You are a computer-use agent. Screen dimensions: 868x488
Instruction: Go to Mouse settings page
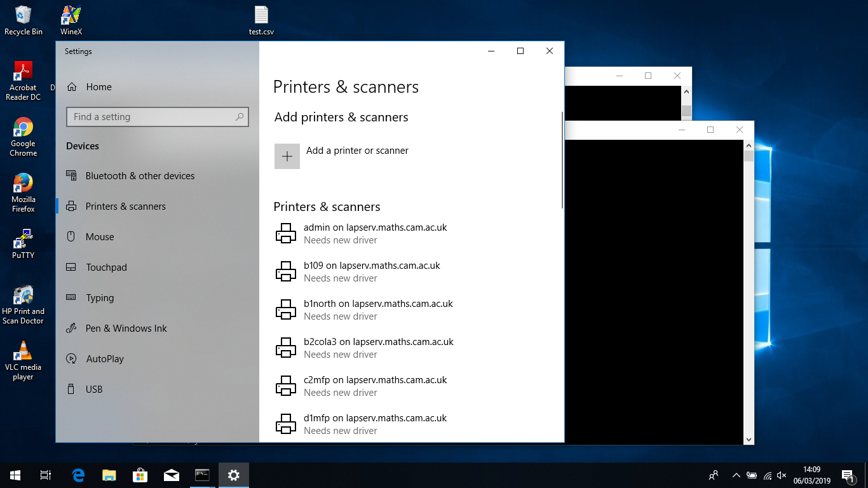[x=100, y=237]
